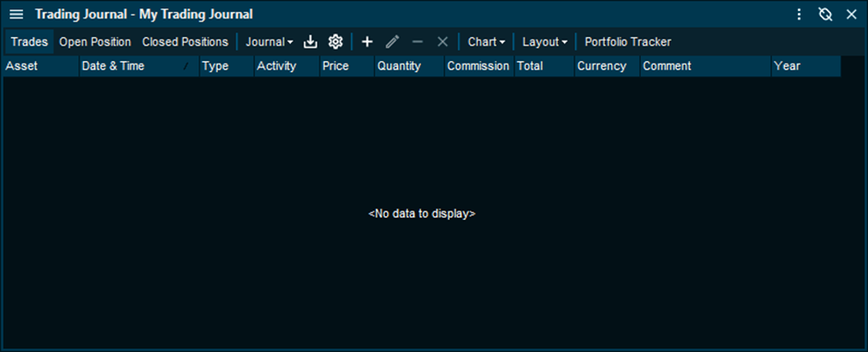Open journal settings gear icon
Viewport: 868px width, 352px height.
[x=335, y=42]
